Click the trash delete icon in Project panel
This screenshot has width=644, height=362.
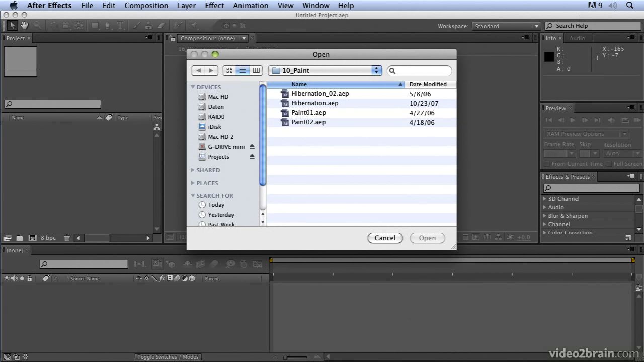[x=67, y=238]
